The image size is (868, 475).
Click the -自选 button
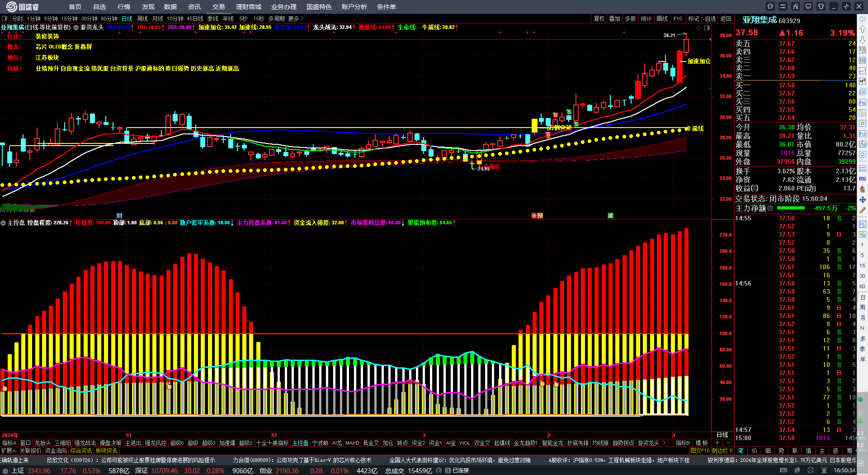(710, 19)
